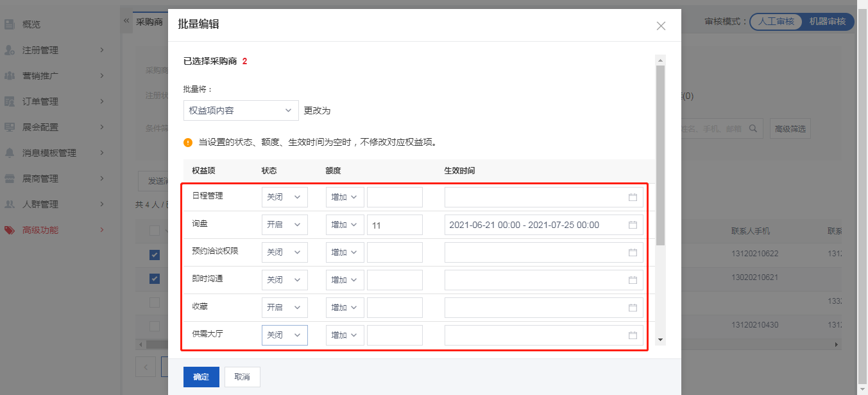Click the 注册管理 sidebar icon
The height and width of the screenshot is (395, 868).
point(10,50)
